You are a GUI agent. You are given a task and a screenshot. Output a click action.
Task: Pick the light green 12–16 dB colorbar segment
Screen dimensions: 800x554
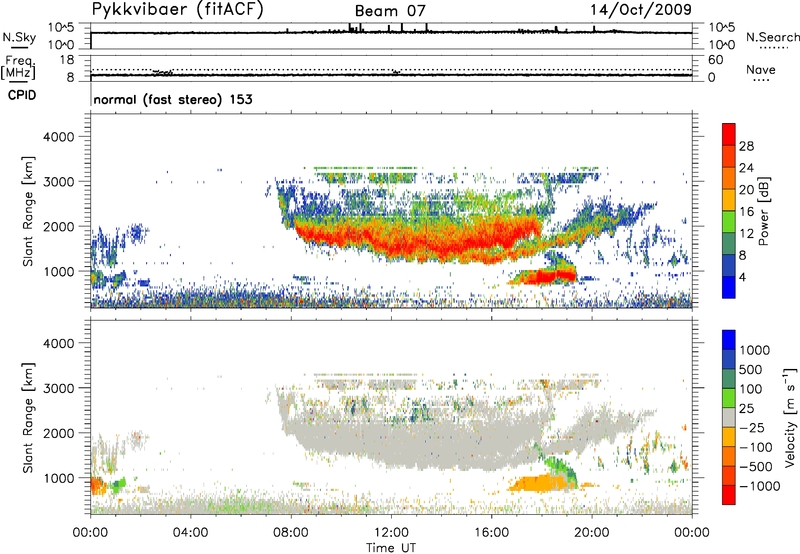point(729,223)
